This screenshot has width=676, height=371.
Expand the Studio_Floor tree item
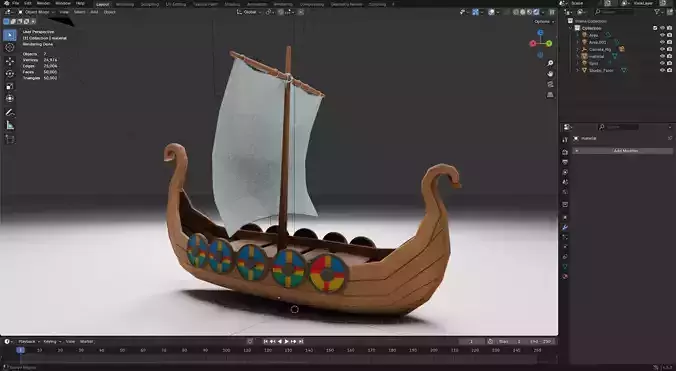click(578, 70)
